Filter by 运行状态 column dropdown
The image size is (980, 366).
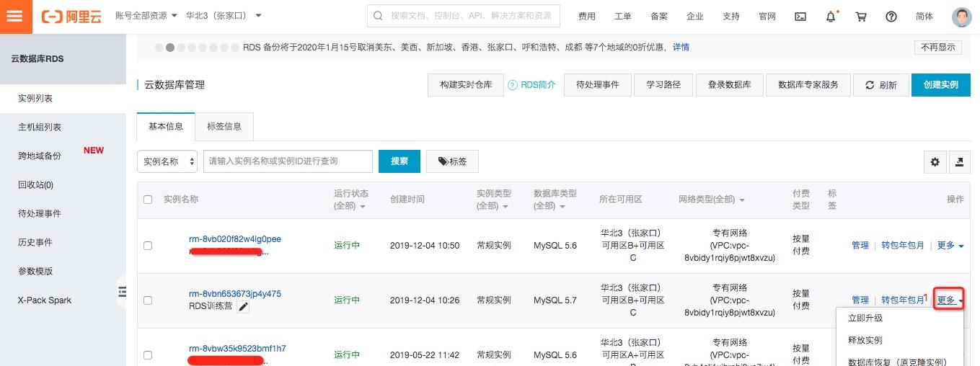pos(350,200)
